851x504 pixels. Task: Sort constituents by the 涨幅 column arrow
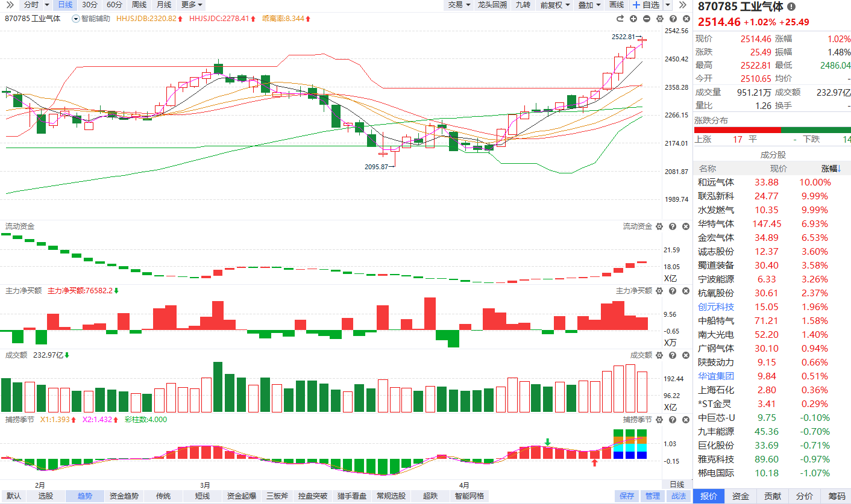[x=838, y=169]
